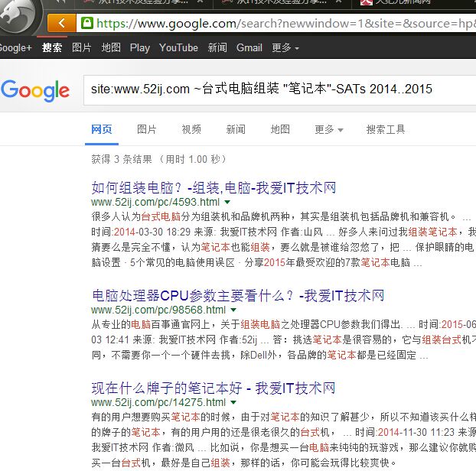Switch to the 地图 search results tab
This screenshot has height=471, width=476.
pyautogui.click(x=280, y=129)
